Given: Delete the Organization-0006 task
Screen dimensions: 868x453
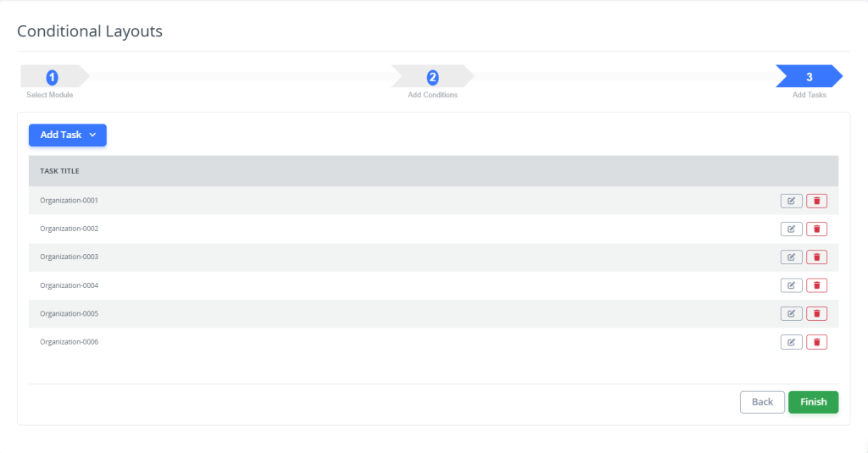Looking at the screenshot, I should tap(816, 342).
